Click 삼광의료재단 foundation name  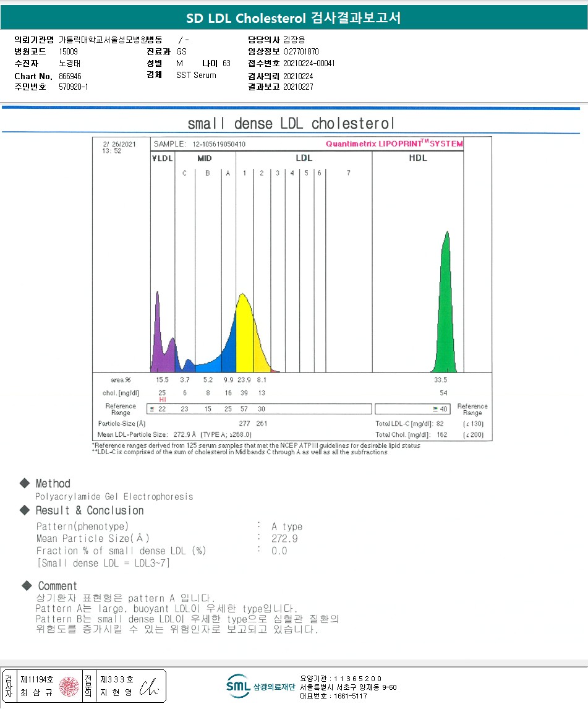pos(274,687)
